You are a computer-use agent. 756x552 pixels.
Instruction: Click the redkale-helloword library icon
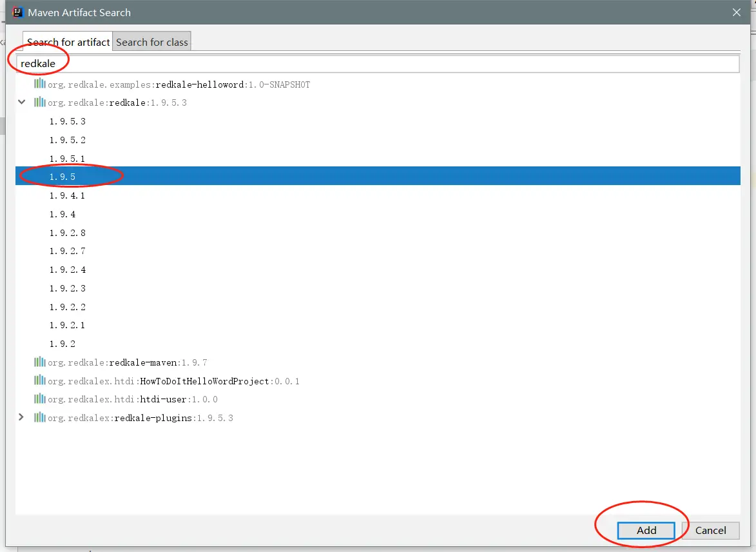pyautogui.click(x=39, y=84)
